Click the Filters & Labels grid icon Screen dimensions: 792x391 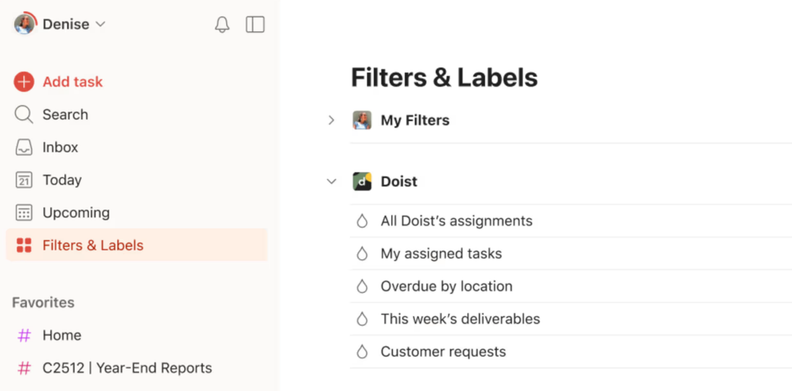(24, 246)
